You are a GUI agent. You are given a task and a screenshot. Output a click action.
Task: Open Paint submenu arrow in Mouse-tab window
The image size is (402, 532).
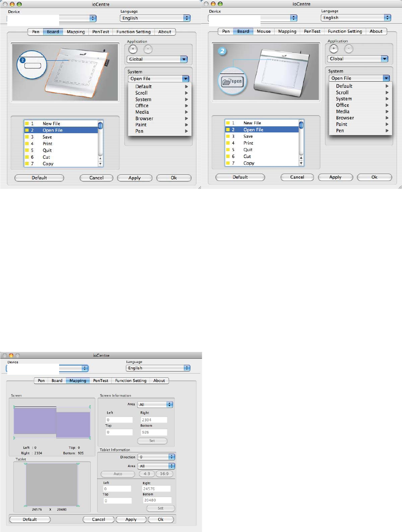coord(387,124)
